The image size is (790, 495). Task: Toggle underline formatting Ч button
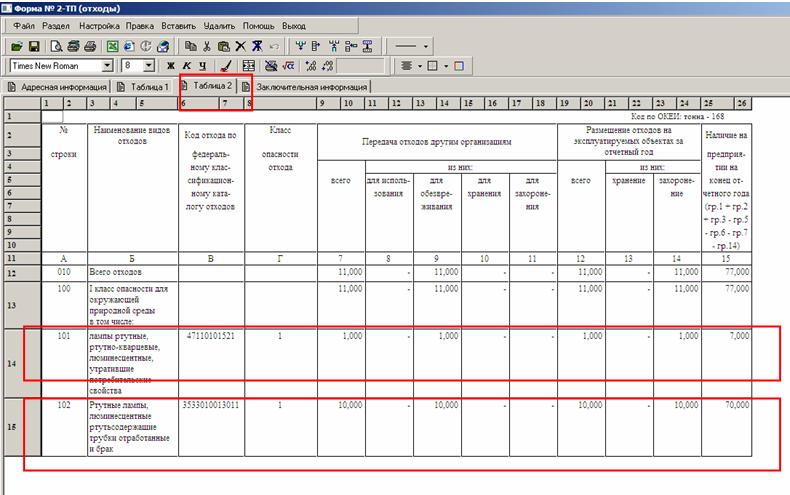[201, 66]
